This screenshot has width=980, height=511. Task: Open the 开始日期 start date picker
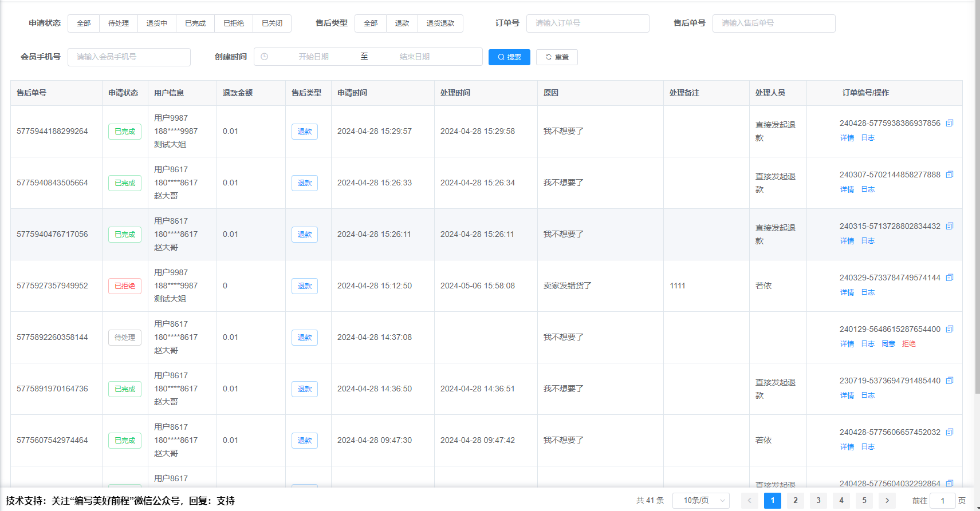(x=313, y=57)
